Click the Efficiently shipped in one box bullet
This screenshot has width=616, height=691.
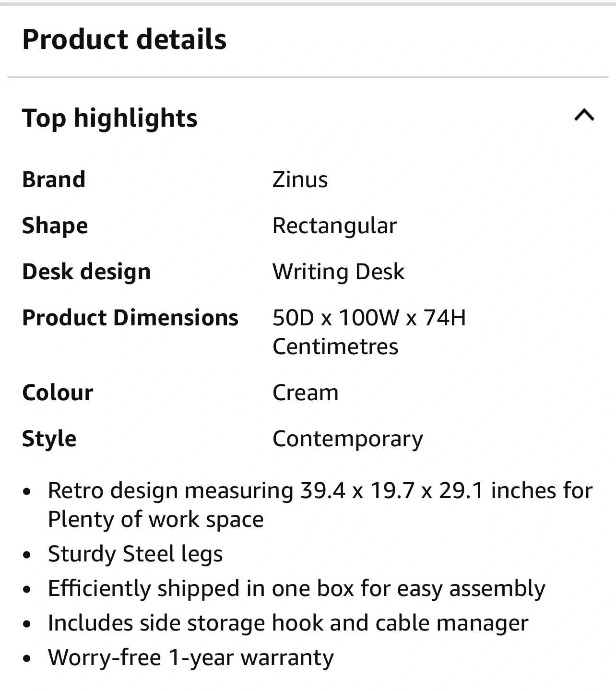[296, 588]
